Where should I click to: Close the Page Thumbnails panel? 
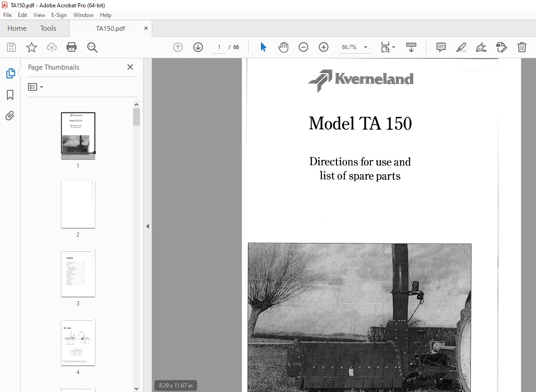(130, 67)
